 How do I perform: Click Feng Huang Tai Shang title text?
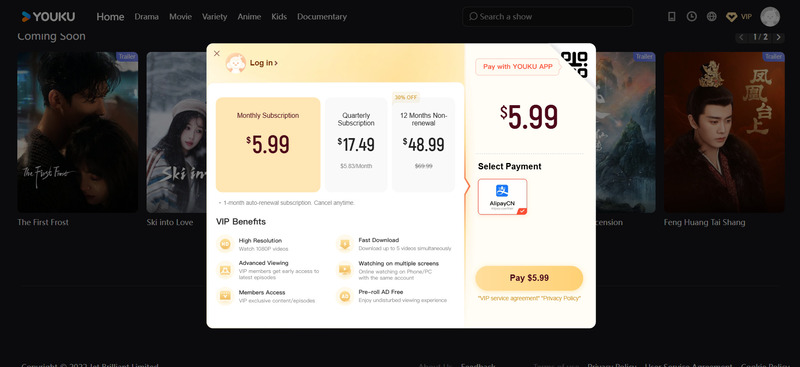tap(704, 223)
